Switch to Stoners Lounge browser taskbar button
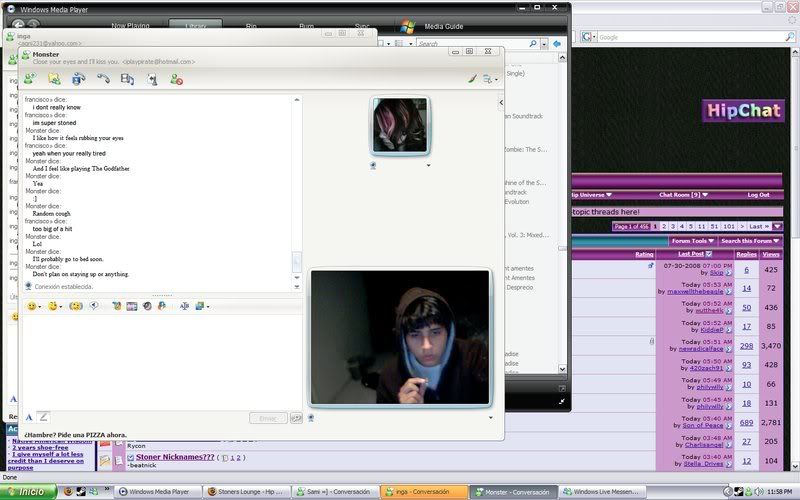The height and width of the screenshot is (500, 800). 247,492
